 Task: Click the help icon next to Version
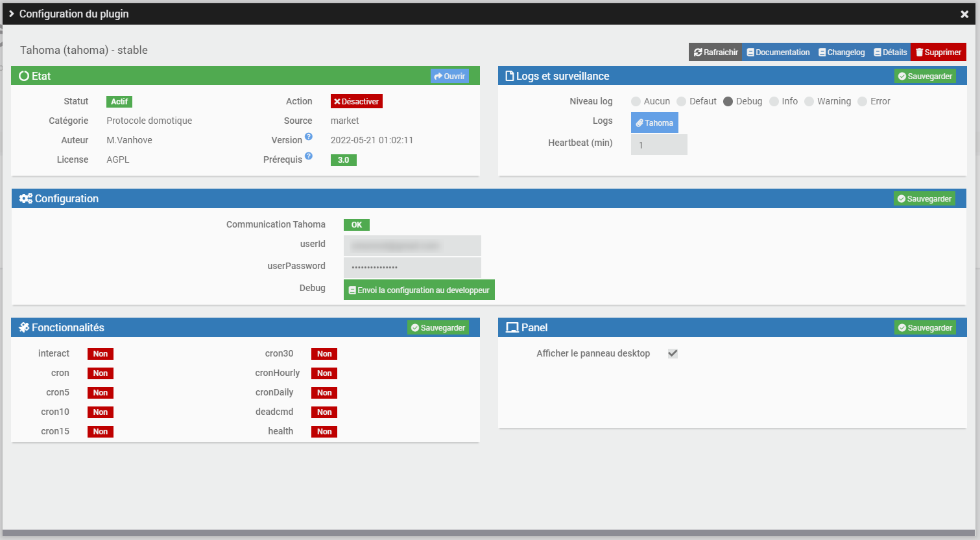309,137
